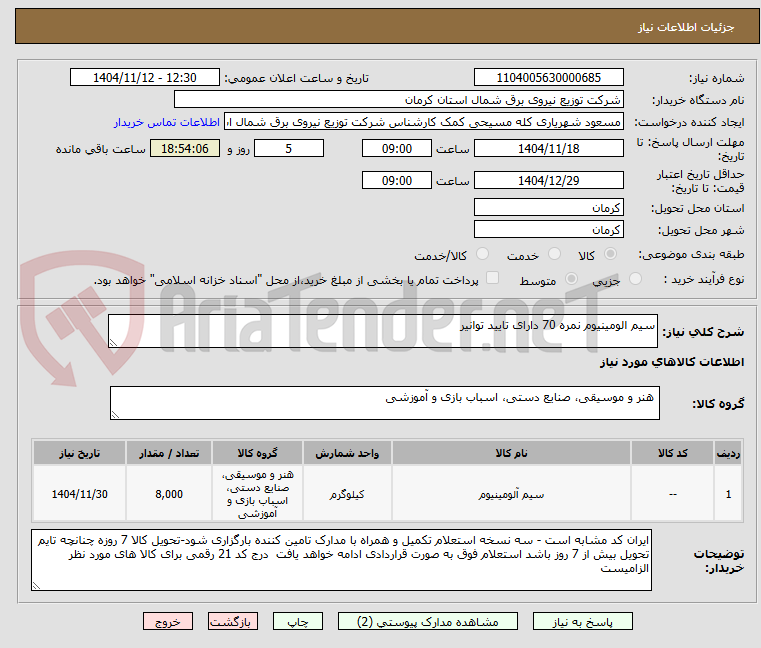Click the تاریخ نیاز column header
The image size is (761, 648).
coord(80,453)
